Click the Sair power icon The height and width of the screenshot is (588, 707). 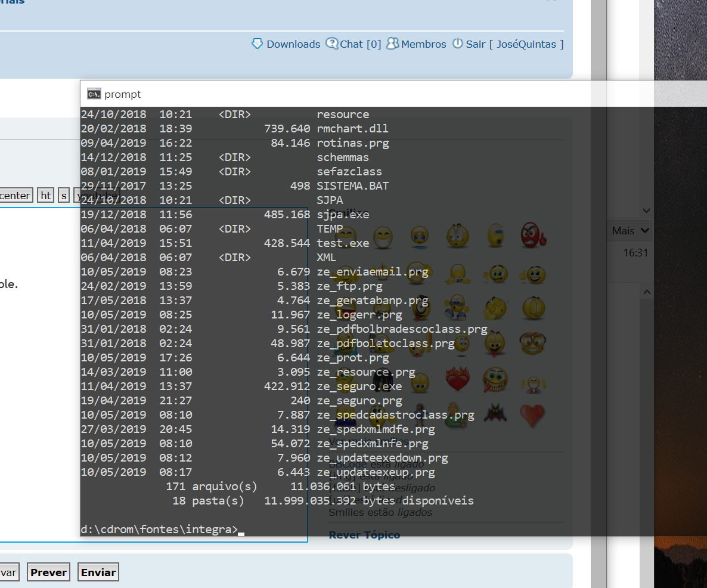[458, 44]
